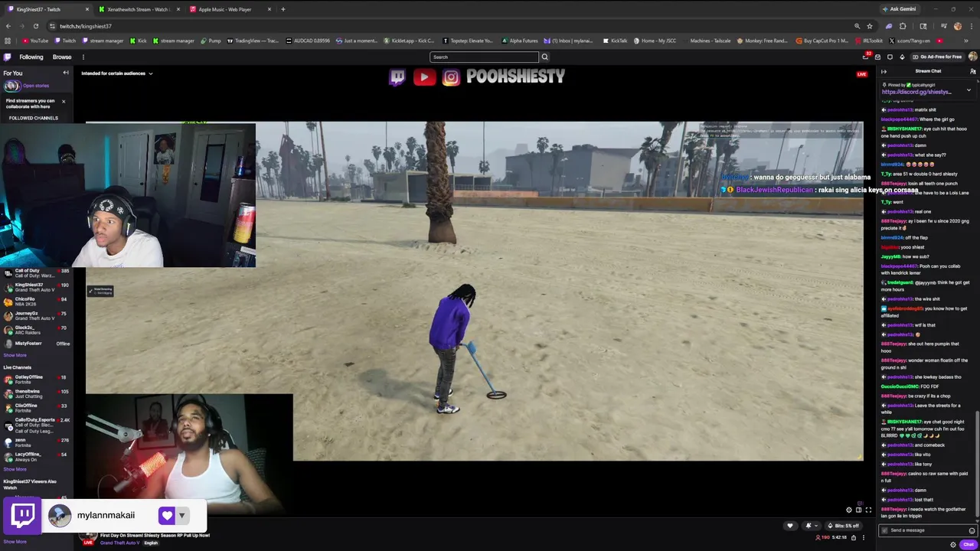The image size is (980, 551).
Task: Open the more options menu beside Browse
Action: (83, 57)
